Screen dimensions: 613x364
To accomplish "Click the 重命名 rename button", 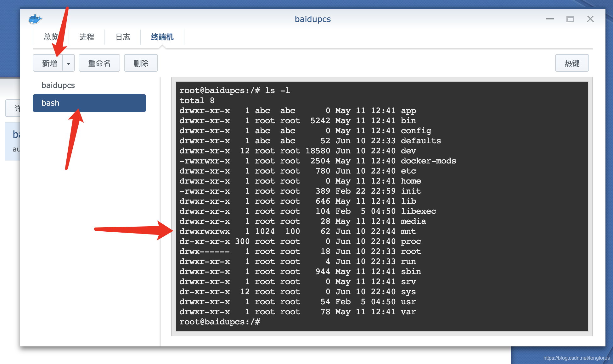I will point(99,63).
